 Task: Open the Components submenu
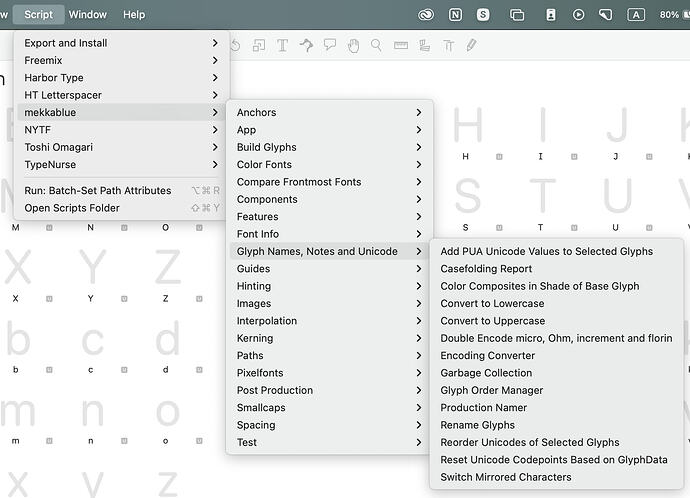click(x=329, y=199)
